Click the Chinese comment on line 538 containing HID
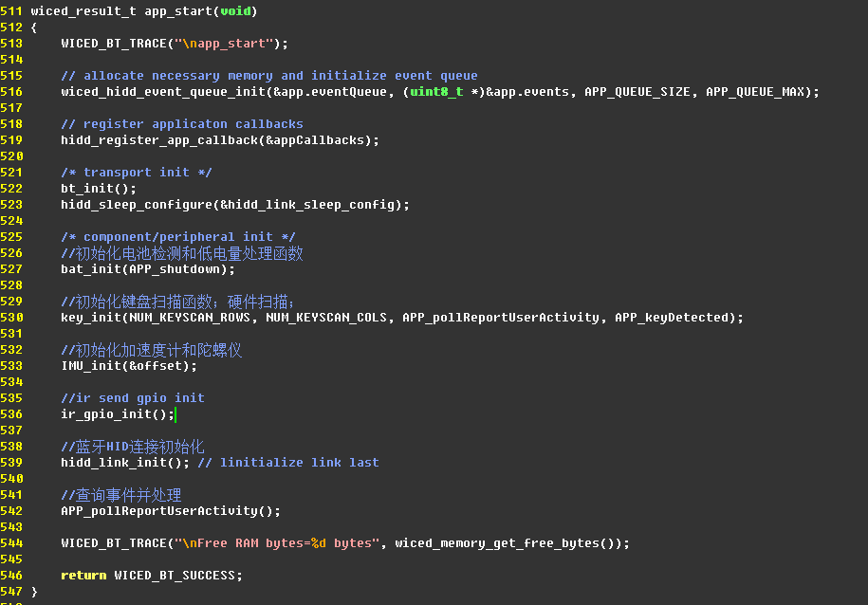The width and height of the screenshot is (868, 605). pyautogui.click(x=133, y=447)
